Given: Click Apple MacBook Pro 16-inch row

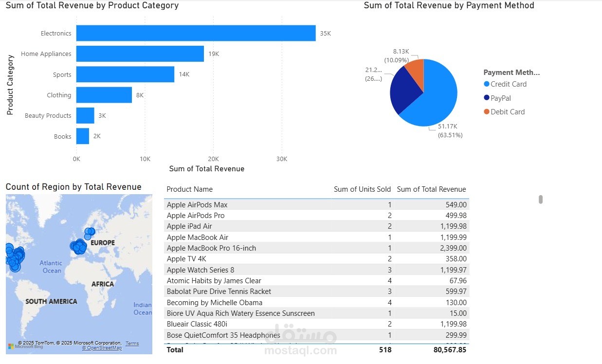Looking at the screenshot, I should tap(317, 248).
